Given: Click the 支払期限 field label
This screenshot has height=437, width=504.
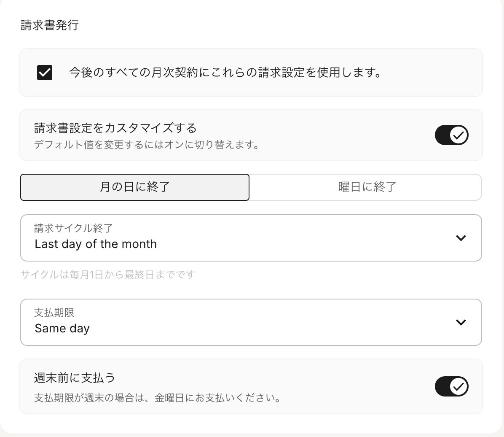Looking at the screenshot, I should 54,313.
